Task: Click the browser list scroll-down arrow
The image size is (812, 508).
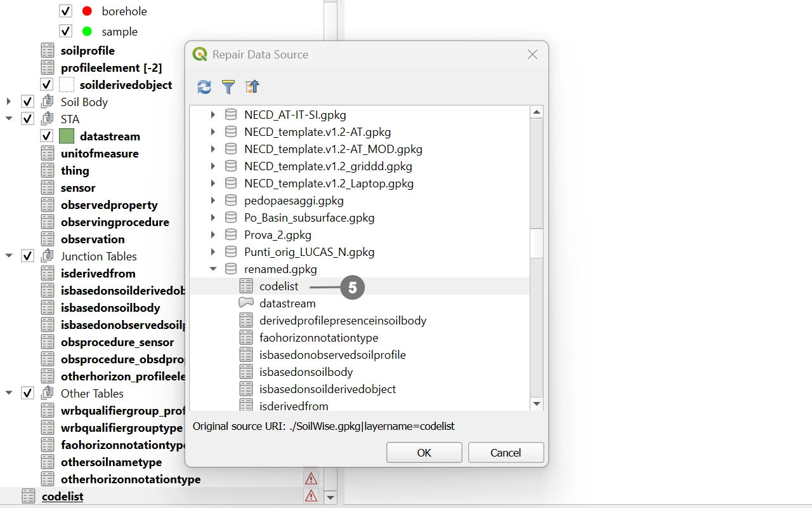Action: point(537,403)
